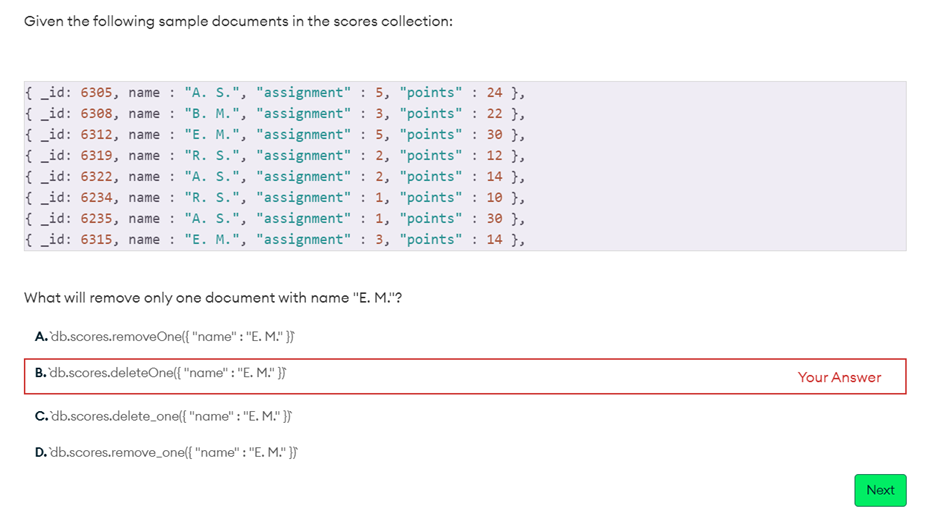Click the _id value 6234
This screenshot has width=940, height=519.
[96, 198]
